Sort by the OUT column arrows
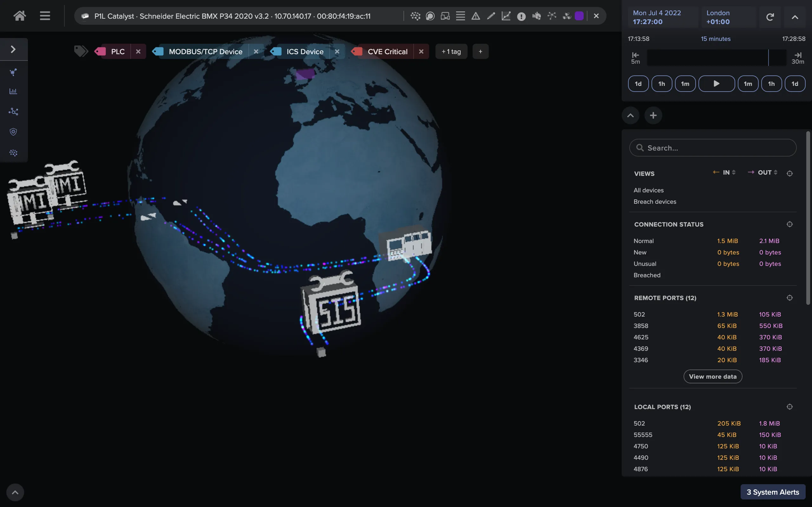812x507 pixels. 776,172
